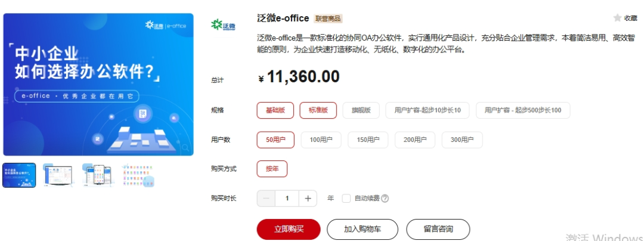Click the 泛微 brand logo icon
Viewport: 644px width, 241px height.
coord(222,25)
